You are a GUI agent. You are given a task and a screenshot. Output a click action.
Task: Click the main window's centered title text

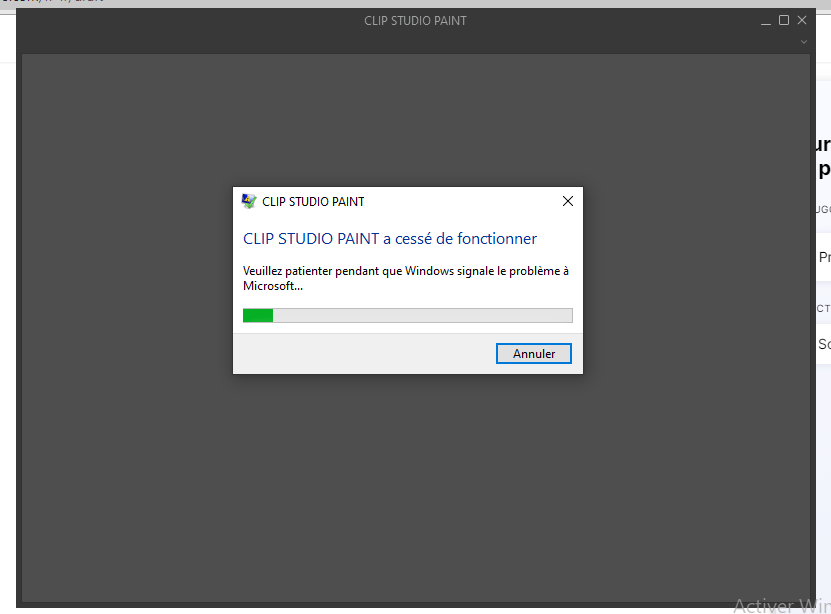click(415, 21)
